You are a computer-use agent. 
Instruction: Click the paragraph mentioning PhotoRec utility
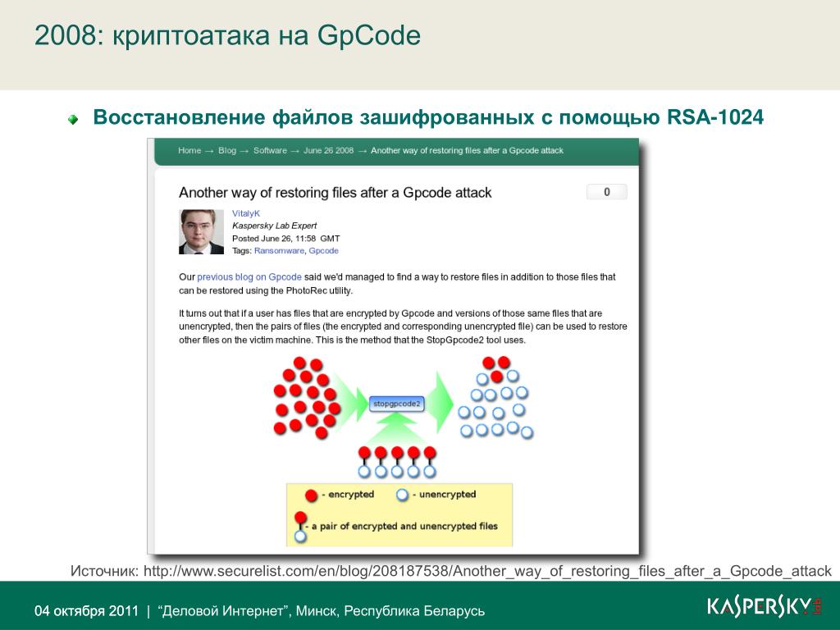pos(397,283)
